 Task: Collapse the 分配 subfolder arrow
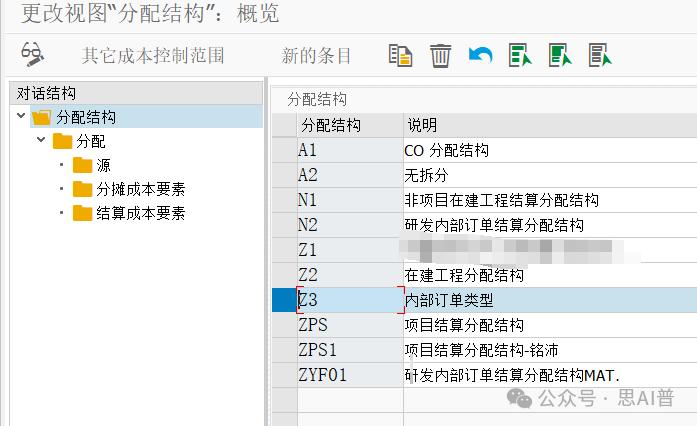tap(41, 141)
